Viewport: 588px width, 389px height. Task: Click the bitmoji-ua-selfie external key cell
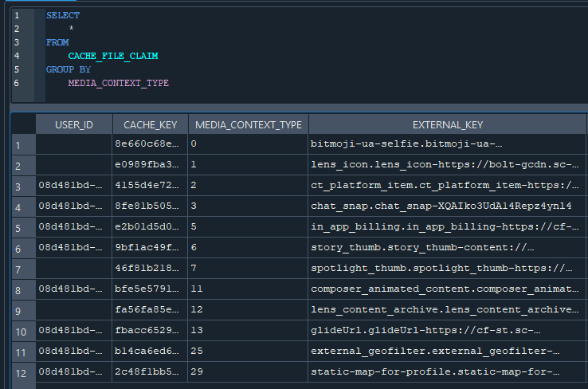pyautogui.click(x=447, y=144)
